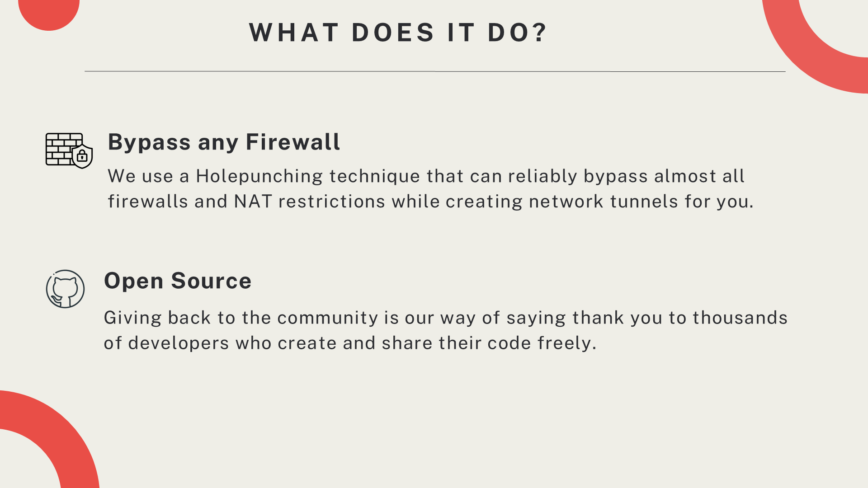Screen dimensions: 868x488
Task: Click the "Open Source" heading
Action: click(178, 281)
